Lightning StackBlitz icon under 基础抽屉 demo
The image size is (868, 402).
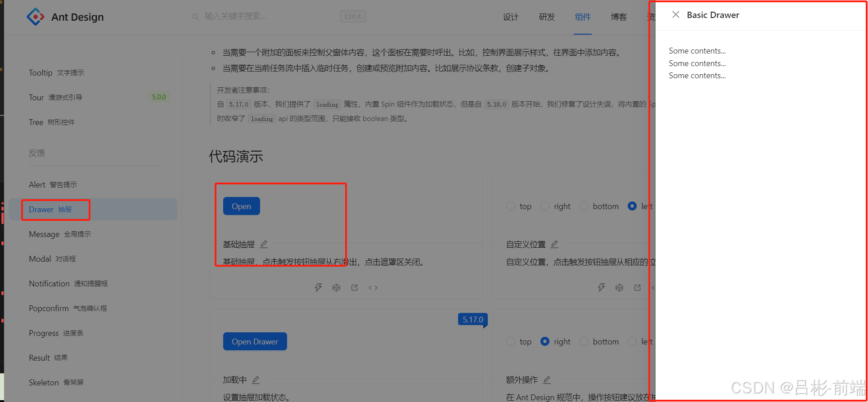tap(319, 287)
